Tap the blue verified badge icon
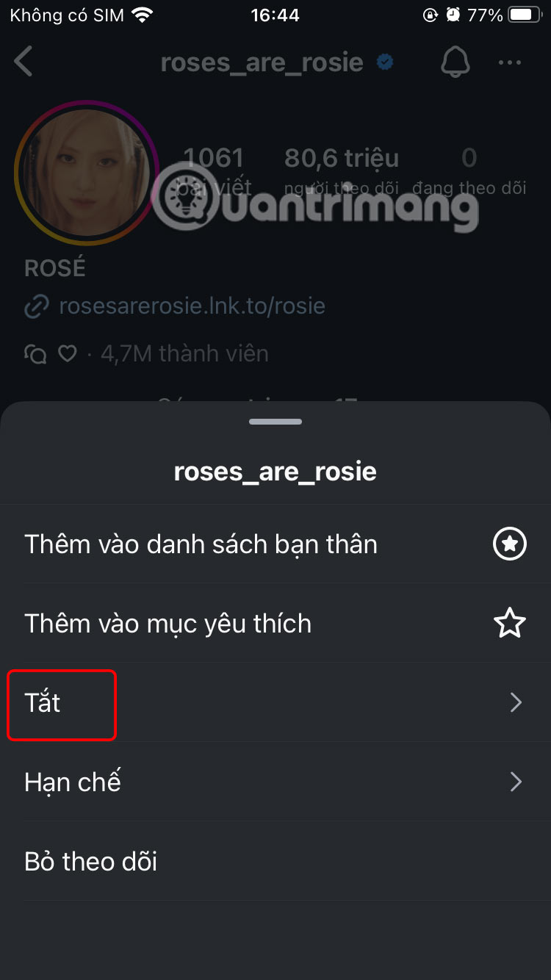 click(x=385, y=62)
